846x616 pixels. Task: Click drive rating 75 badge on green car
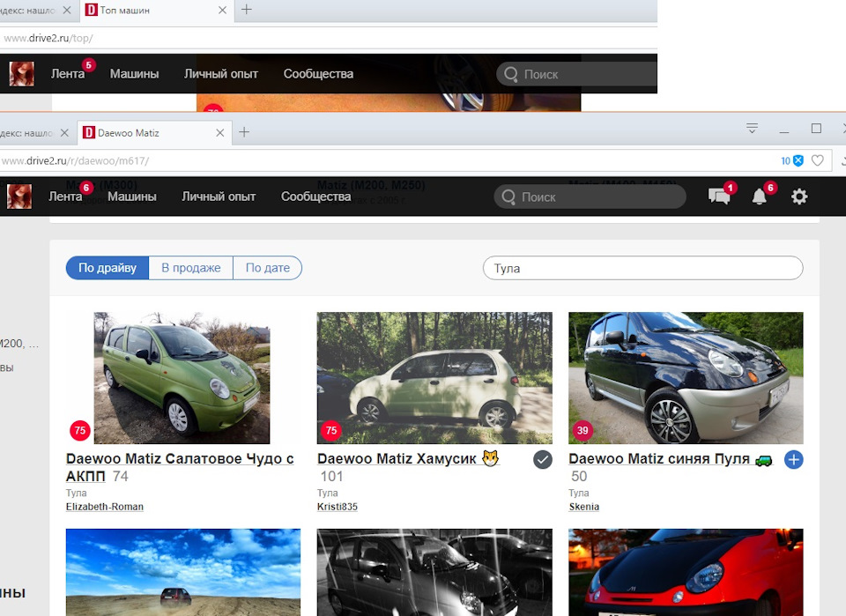[80, 430]
